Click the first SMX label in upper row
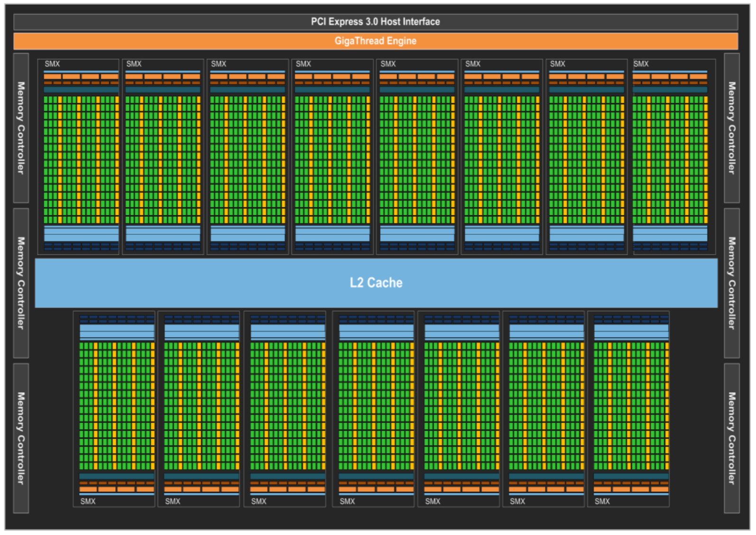 click(x=52, y=64)
